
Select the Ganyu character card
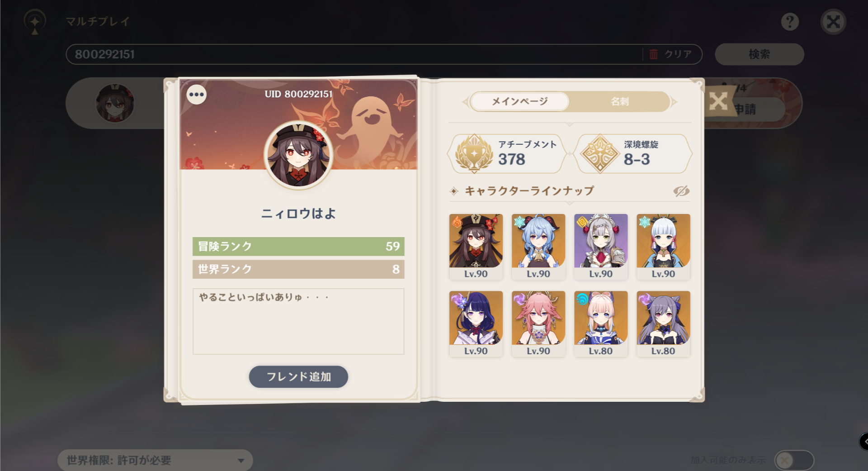pos(538,247)
